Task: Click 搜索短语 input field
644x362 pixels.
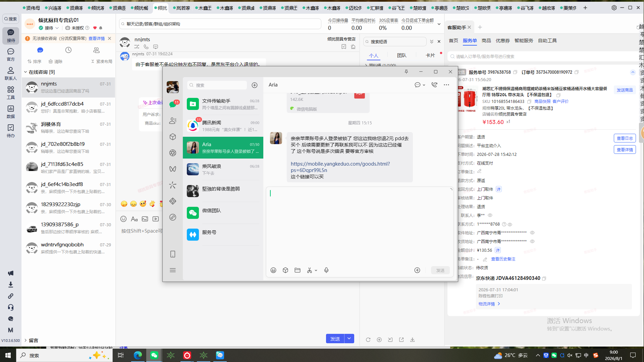Action: pyautogui.click(x=395, y=42)
